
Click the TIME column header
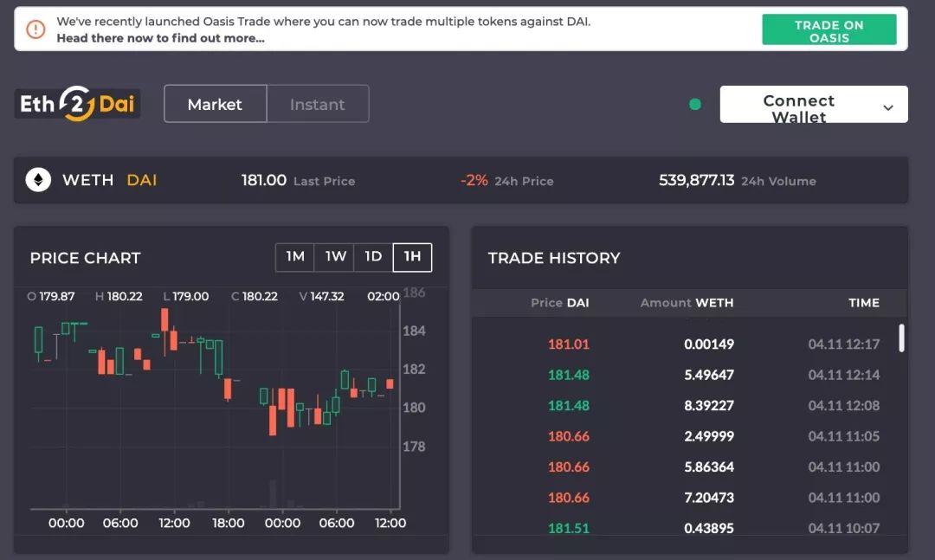click(x=864, y=303)
